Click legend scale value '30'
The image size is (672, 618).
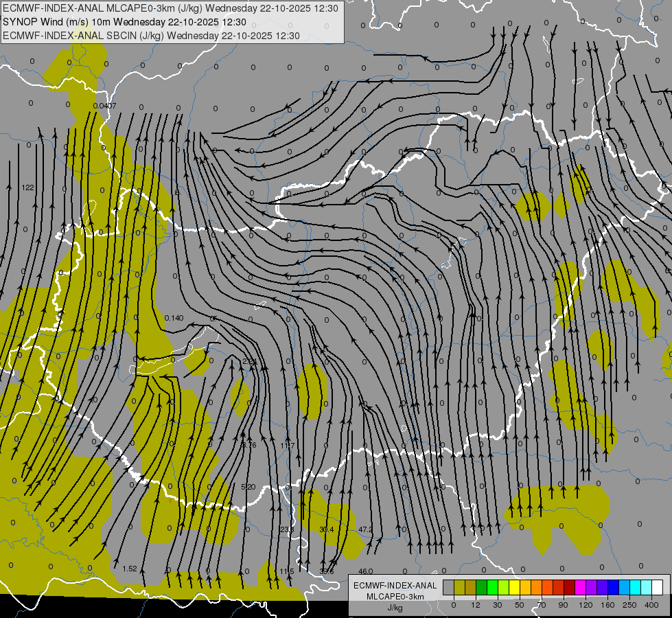tap(498, 605)
